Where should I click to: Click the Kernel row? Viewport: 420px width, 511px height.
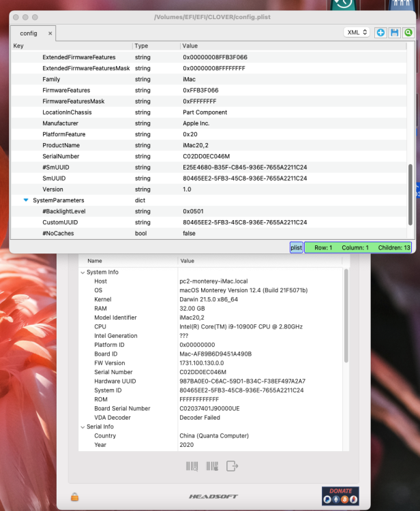[211, 300]
